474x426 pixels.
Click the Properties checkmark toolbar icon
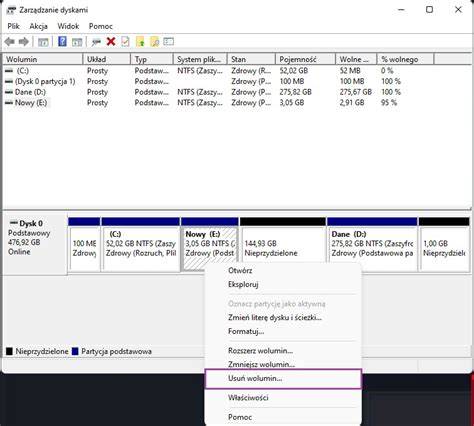125,42
